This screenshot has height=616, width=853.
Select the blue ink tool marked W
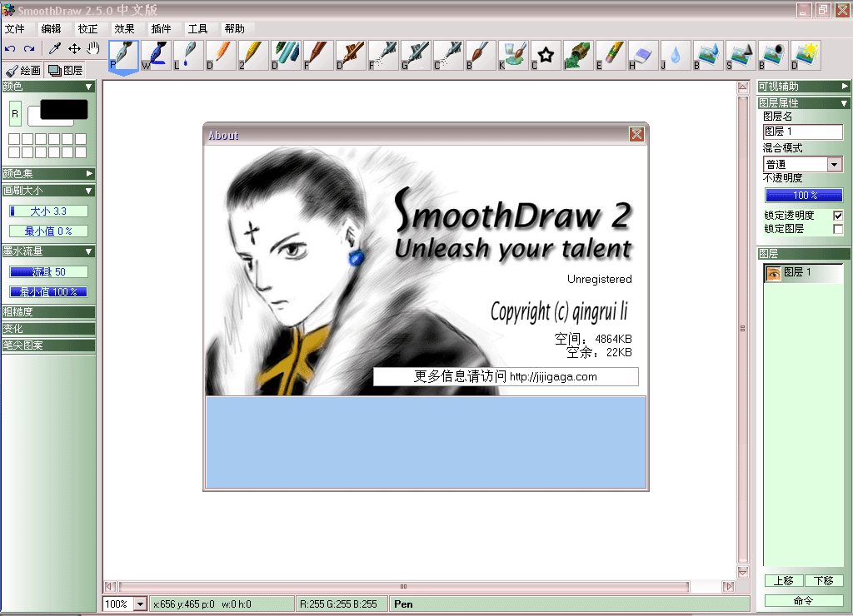[156, 56]
